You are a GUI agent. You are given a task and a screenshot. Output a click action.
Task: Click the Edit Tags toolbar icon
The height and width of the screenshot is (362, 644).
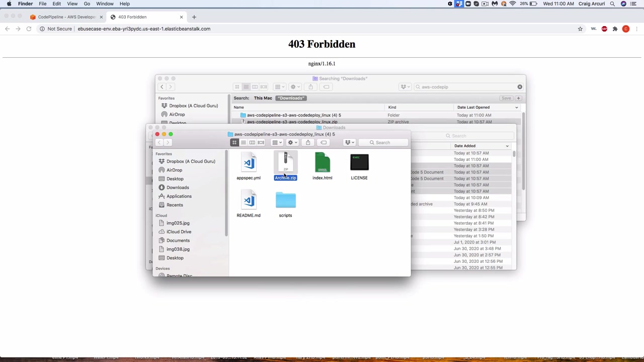pos(324,142)
